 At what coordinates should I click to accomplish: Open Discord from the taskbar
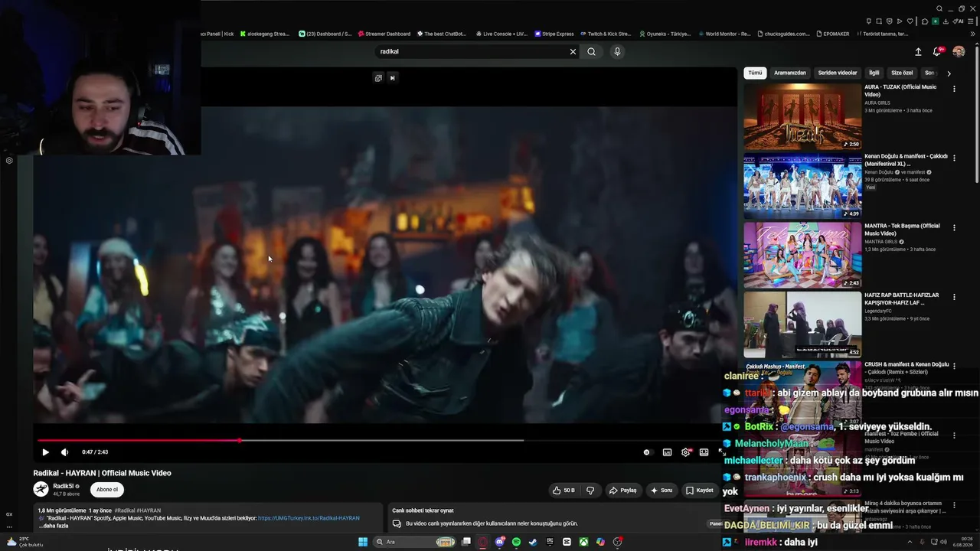pos(499,542)
